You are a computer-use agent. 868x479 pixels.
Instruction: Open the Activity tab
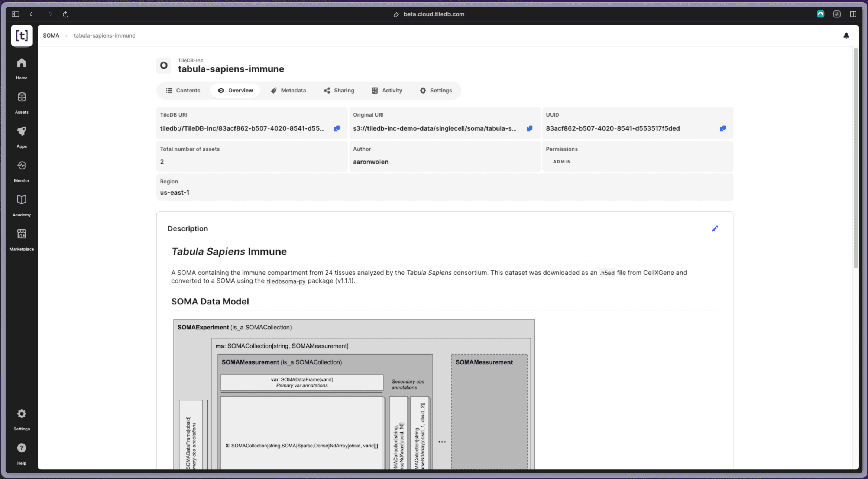click(387, 91)
